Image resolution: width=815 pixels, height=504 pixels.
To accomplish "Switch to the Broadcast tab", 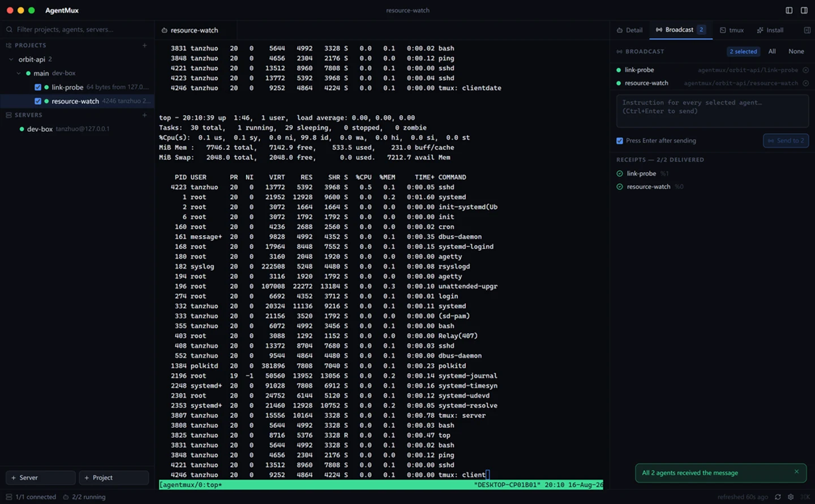I will tap(681, 30).
